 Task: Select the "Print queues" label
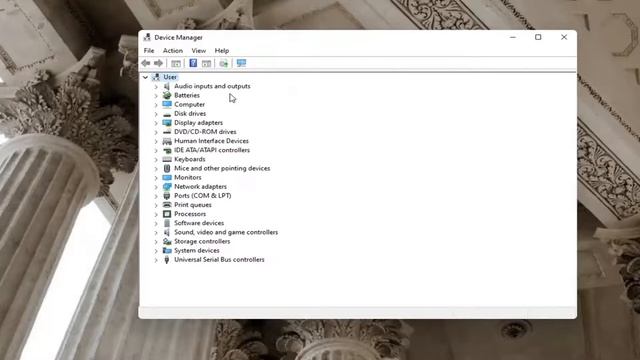click(193, 205)
